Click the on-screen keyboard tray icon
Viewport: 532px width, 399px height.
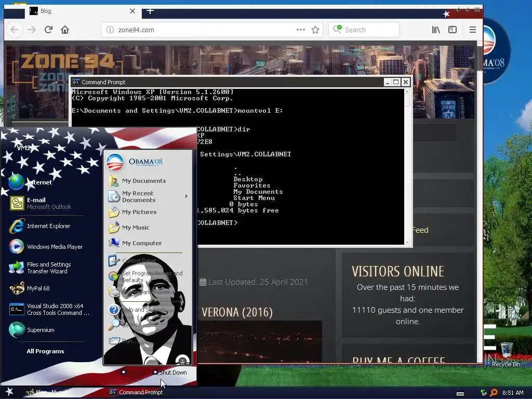pos(460,393)
